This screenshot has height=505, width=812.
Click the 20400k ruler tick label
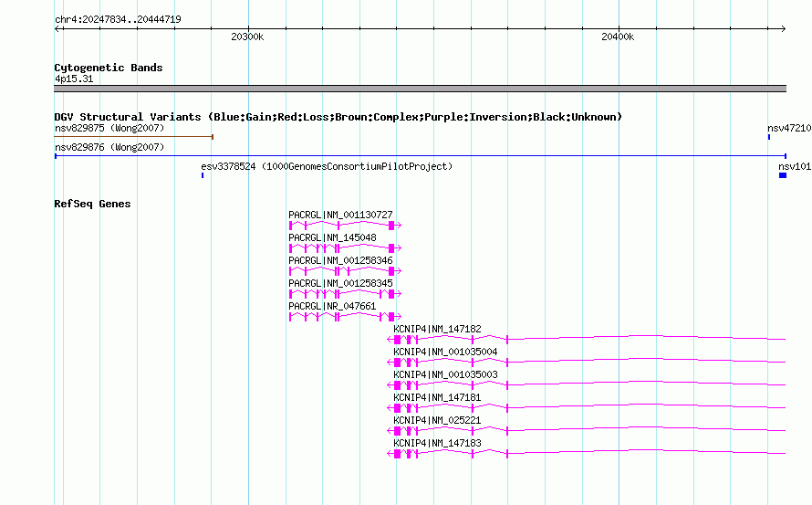(618, 37)
